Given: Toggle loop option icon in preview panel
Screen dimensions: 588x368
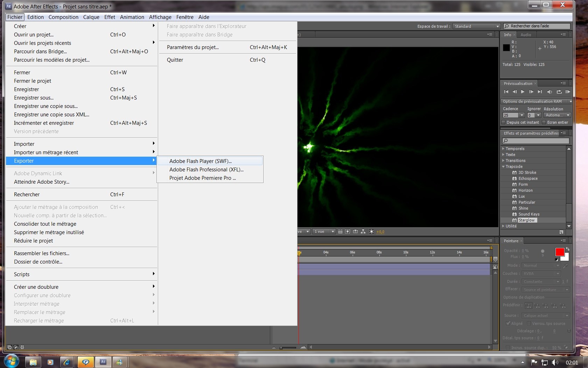Looking at the screenshot, I should tap(559, 92).
